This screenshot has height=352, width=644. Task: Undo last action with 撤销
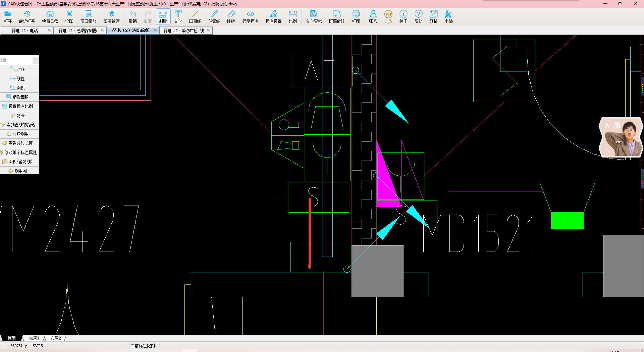[x=132, y=16]
